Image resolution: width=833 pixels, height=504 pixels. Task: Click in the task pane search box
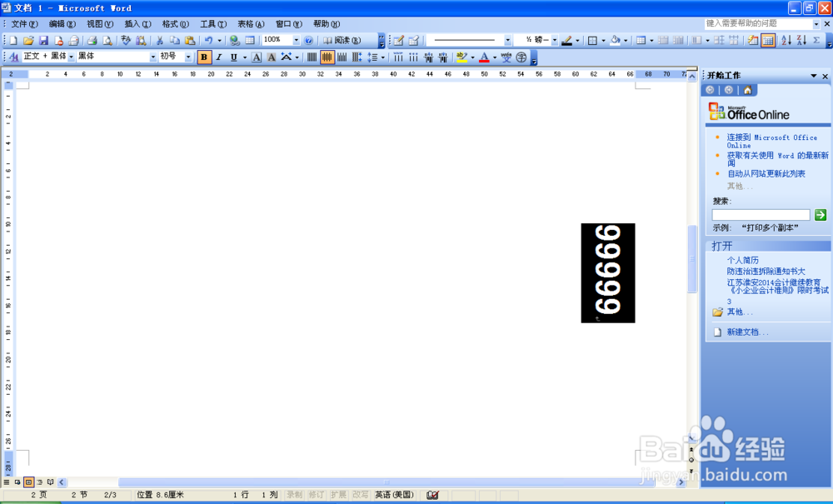point(761,215)
